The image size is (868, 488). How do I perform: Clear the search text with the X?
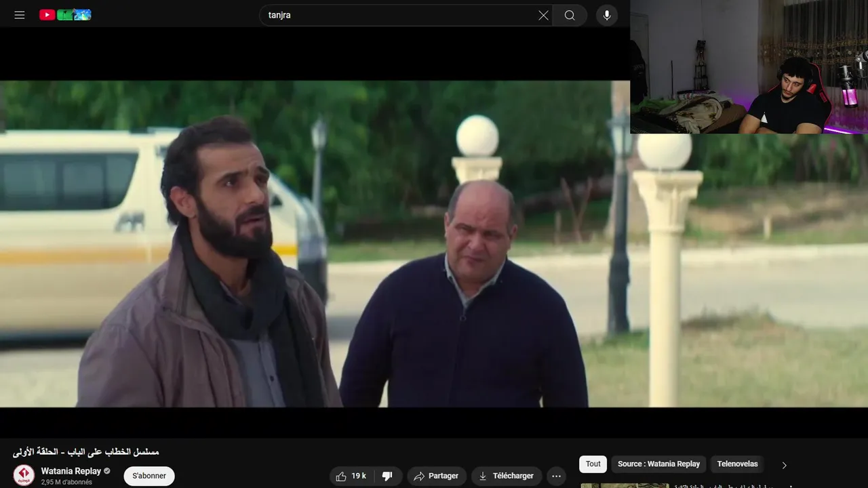click(543, 16)
